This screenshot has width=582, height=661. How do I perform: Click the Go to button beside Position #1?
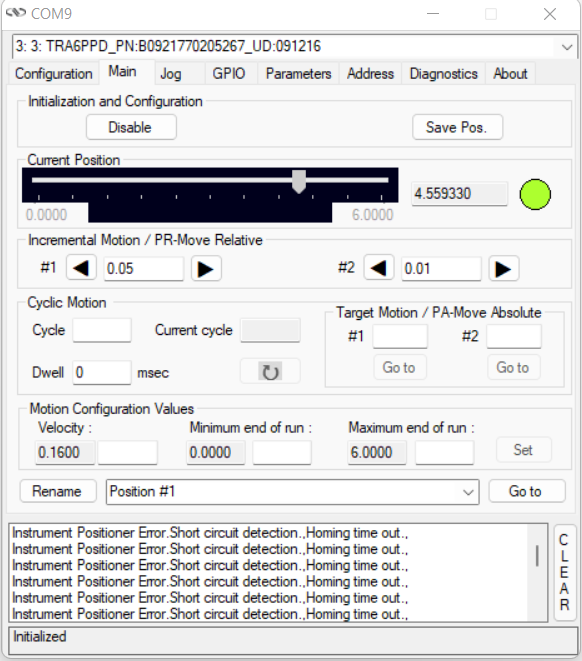(x=526, y=491)
